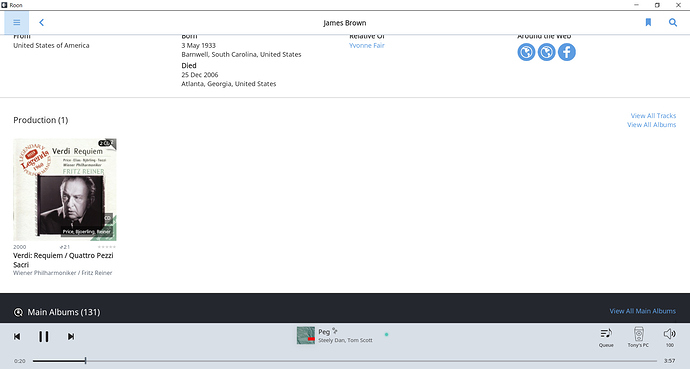Open the first globe web link icon
Image resolution: width=690 pixels, height=369 pixels.
tap(526, 52)
